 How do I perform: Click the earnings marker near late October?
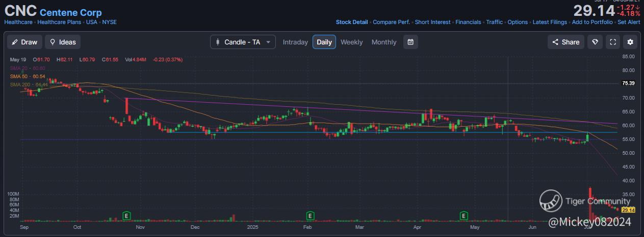(x=125, y=216)
